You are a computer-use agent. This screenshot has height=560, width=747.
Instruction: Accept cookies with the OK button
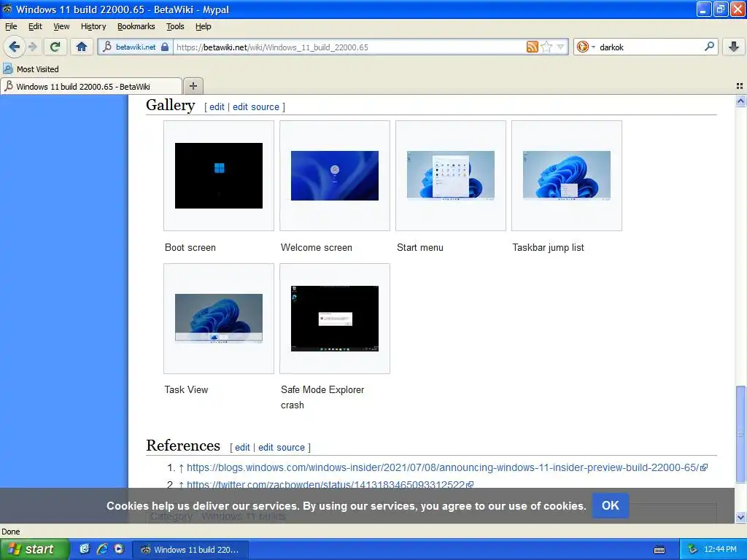[x=611, y=505]
